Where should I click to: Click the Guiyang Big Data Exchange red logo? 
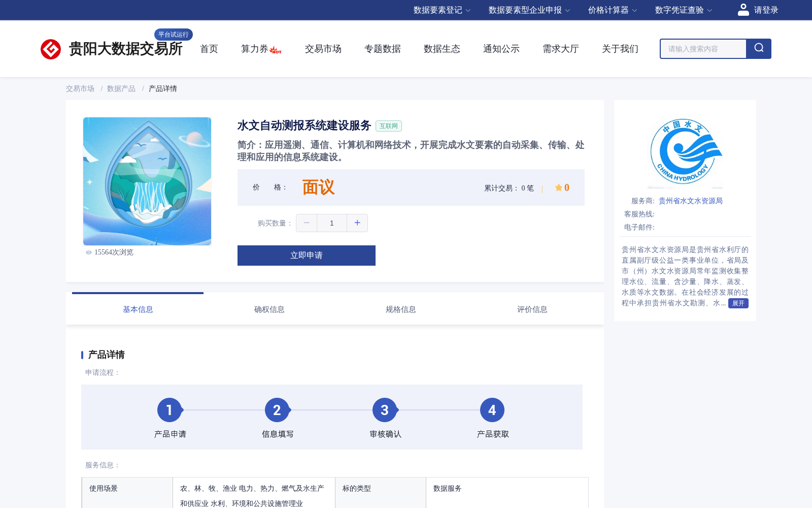[51, 49]
